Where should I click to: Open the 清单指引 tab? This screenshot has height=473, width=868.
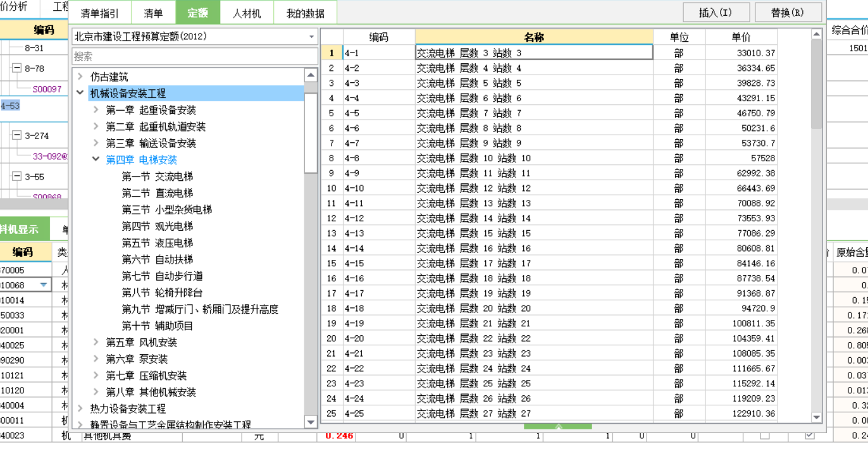[x=100, y=13]
